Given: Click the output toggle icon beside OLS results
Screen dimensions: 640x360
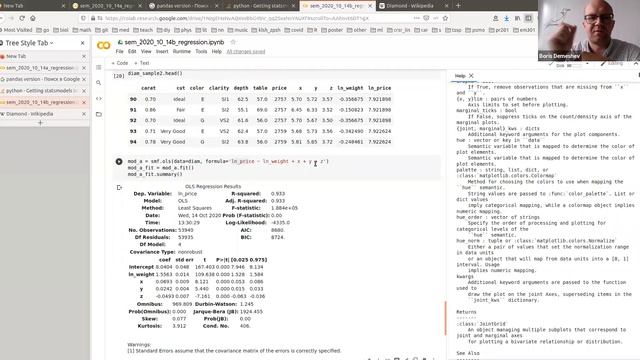Looking at the screenshot, I should [x=119, y=188].
